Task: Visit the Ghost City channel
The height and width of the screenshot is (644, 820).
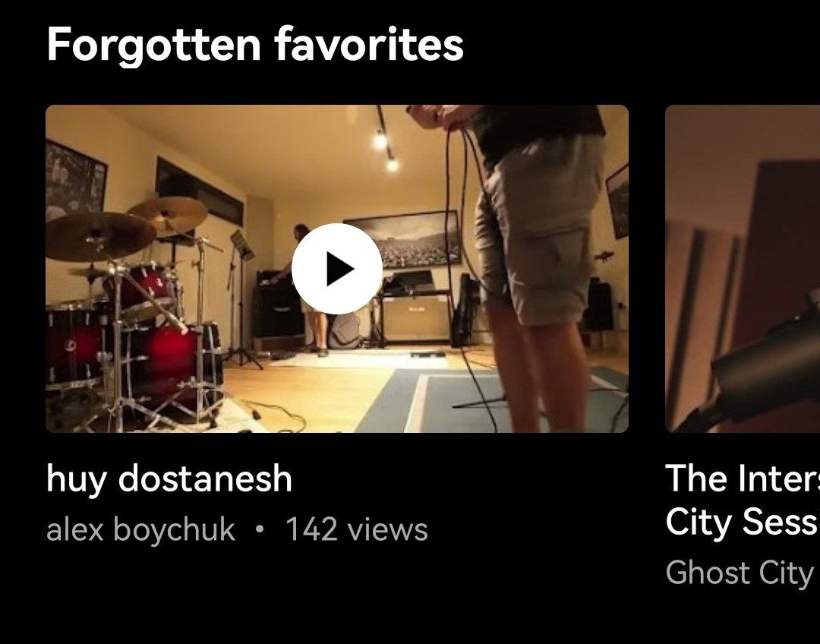Action: point(740,573)
